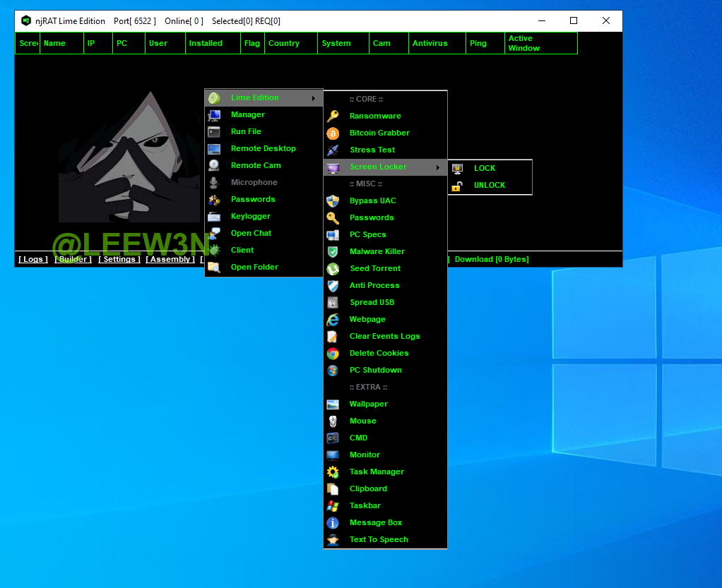
Task: Click the Wallpaper picture icon
Action: point(333,404)
